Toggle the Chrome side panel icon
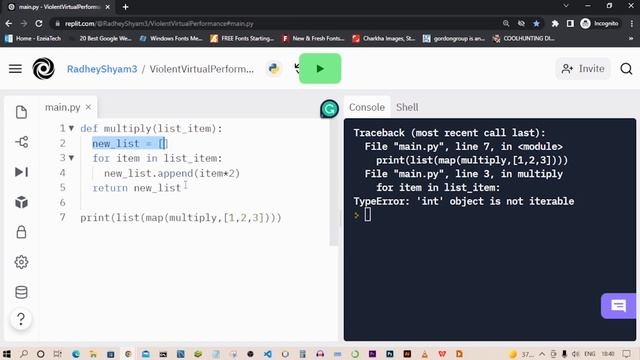This screenshot has height=360, width=640. (570, 24)
